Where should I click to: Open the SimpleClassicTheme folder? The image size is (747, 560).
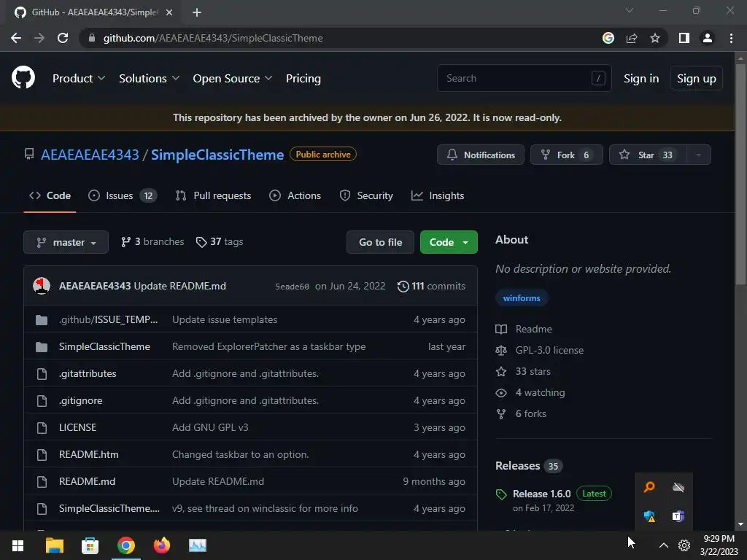tap(104, 346)
